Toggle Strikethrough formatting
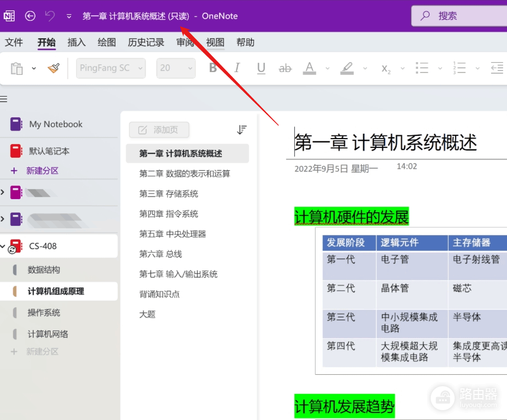The image size is (507, 420). 285,68
